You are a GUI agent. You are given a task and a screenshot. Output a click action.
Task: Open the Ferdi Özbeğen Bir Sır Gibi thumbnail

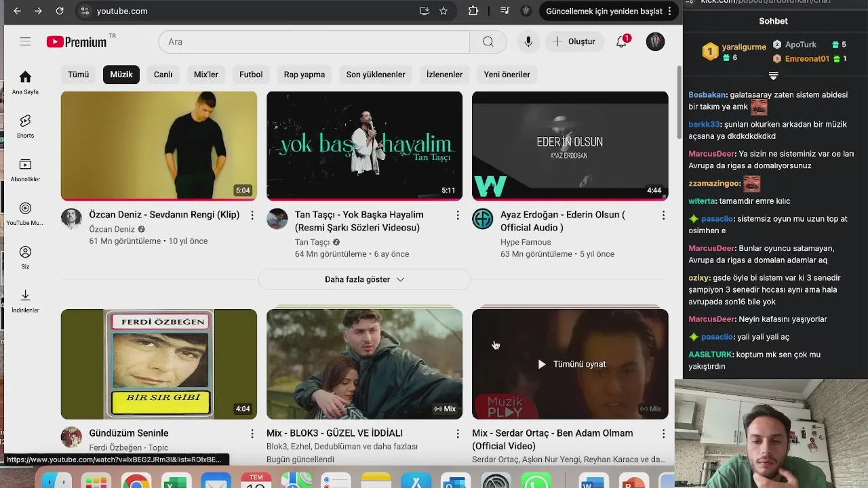click(159, 364)
